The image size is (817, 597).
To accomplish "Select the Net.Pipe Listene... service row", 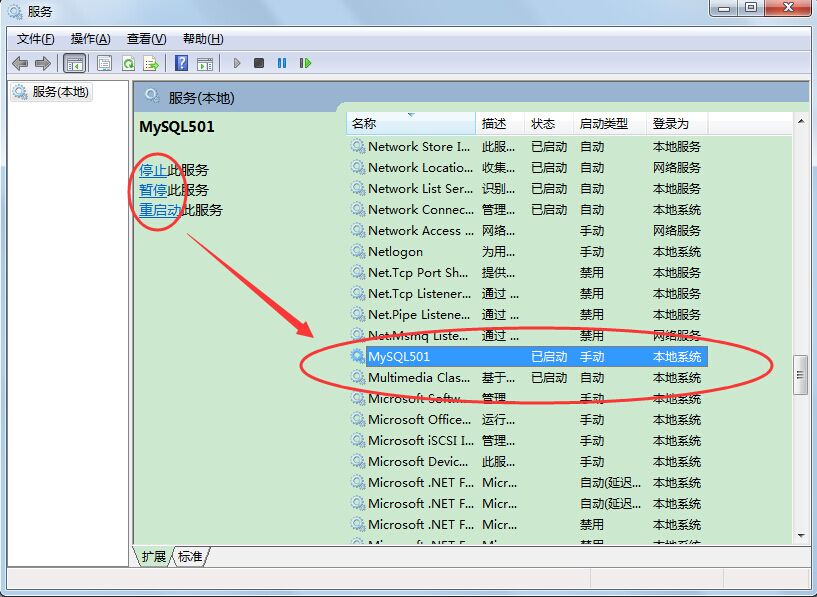I will pos(529,315).
